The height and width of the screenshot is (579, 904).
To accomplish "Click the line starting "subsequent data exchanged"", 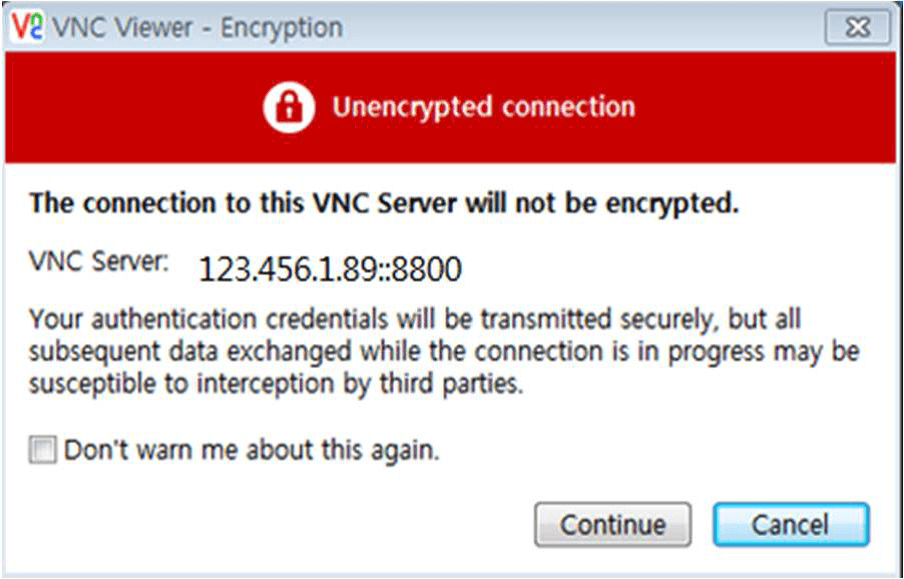I will (444, 352).
